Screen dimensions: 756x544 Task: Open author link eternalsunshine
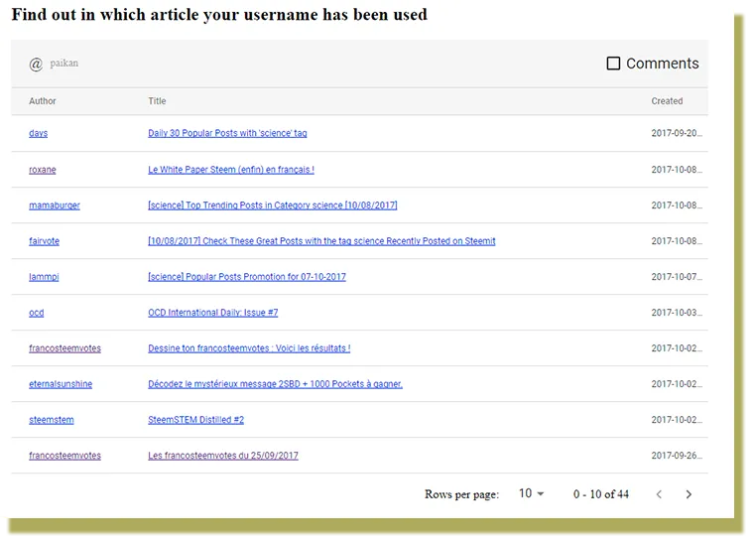(61, 384)
